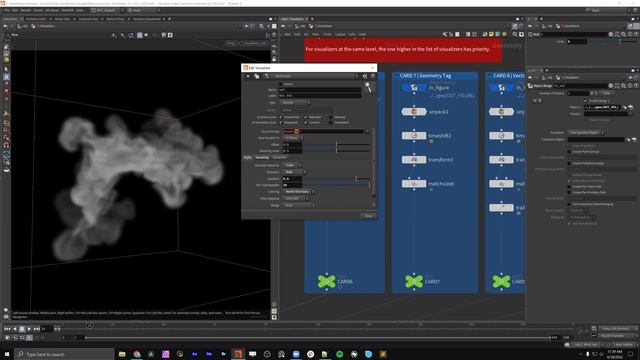The image size is (640, 360).
Task: Open the Type dropdown in Edit Visualizer
Action: 296,102
